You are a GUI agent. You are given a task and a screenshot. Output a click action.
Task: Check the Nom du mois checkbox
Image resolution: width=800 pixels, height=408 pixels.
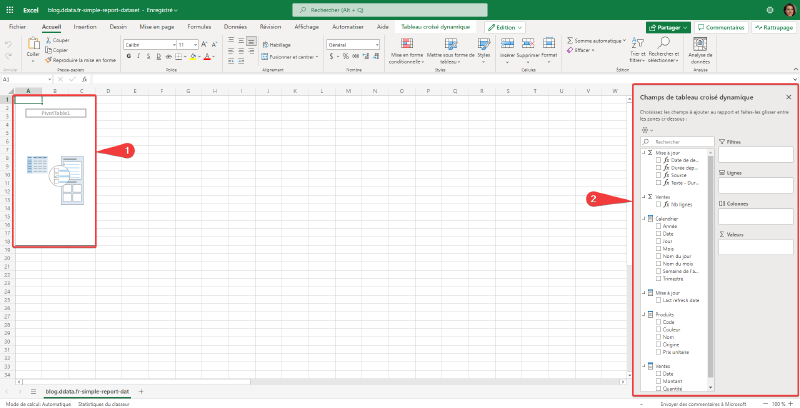[x=659, y=264]
